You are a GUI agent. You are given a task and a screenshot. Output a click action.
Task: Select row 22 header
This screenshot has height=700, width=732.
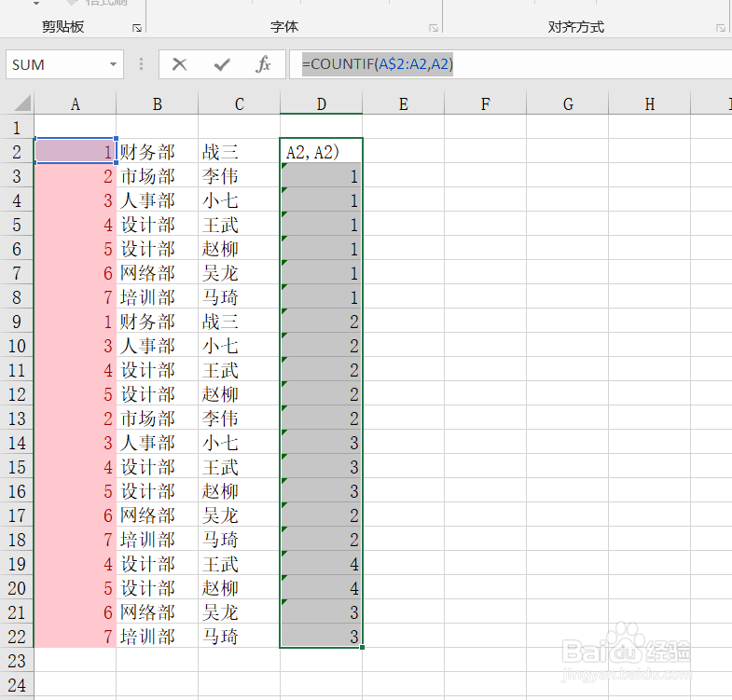pos(17,637)
